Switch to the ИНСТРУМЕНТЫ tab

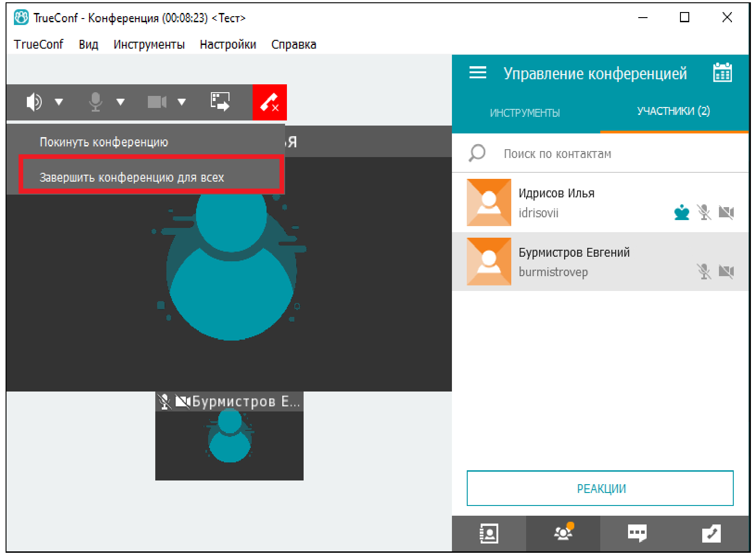525,113
